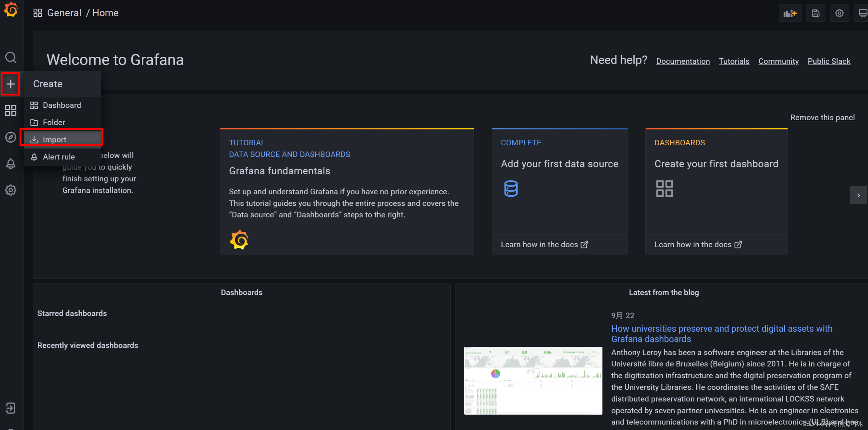Click Recently viewed dashboards heading
Screen dimensions: 868x430
click(88, 345)
